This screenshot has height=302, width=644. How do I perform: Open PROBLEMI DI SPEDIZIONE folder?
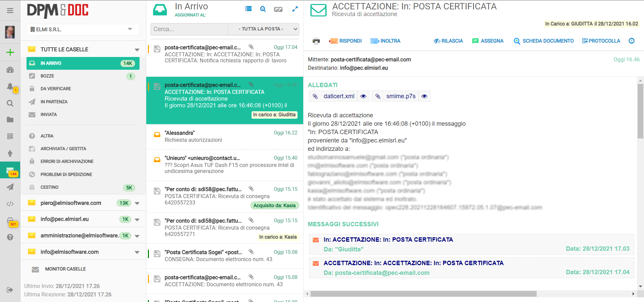pos(83,175)
